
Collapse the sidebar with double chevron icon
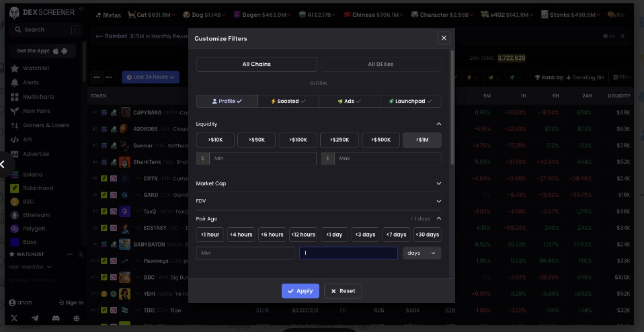[81, 9]
